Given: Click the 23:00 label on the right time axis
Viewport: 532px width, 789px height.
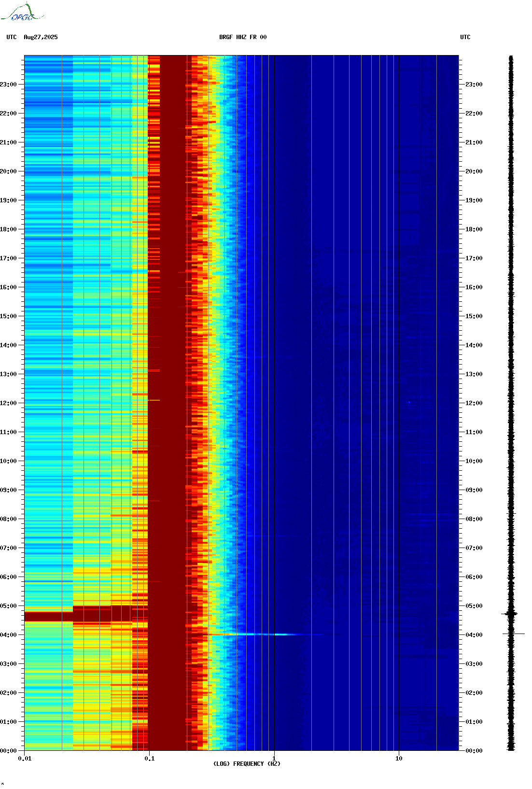Looking at the screenshot, I should pyautogui.click(x=474, y=85).
